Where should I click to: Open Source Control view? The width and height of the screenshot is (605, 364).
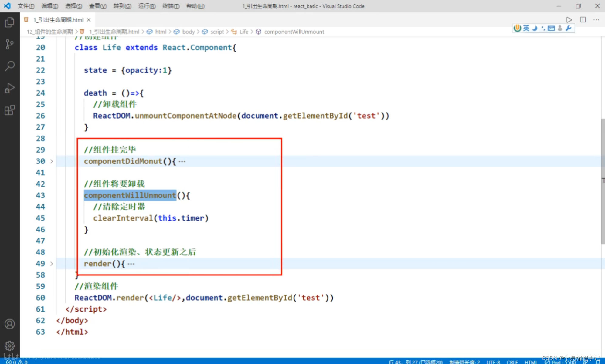pos(10,44)
